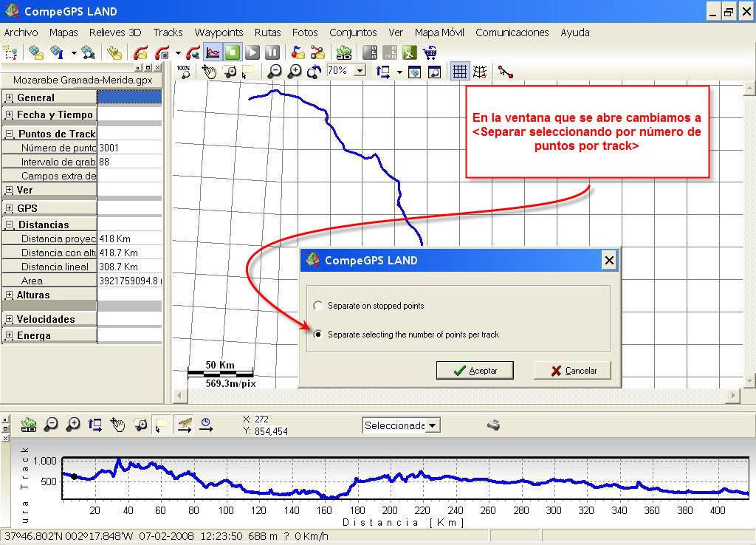Open the Relieves 3D menu

114,32
